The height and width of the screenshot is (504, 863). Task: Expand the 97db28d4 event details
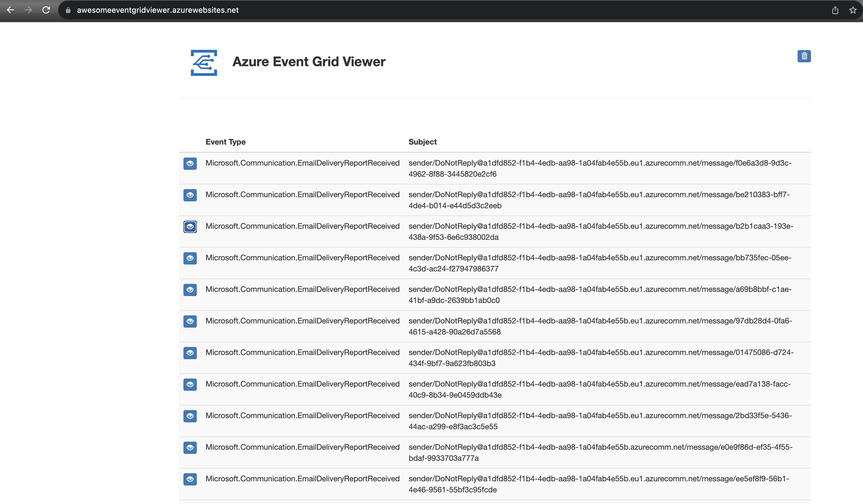coord(190,321)
